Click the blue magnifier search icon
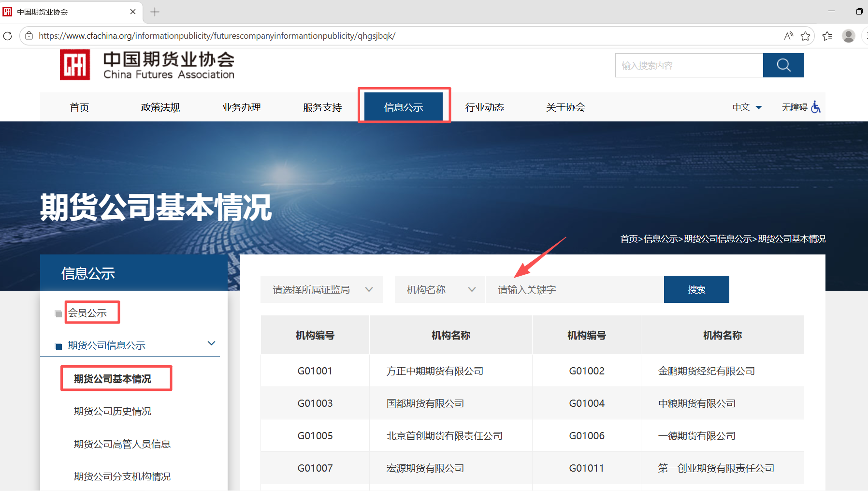This screenshot has height=491, width=868. 783,65
